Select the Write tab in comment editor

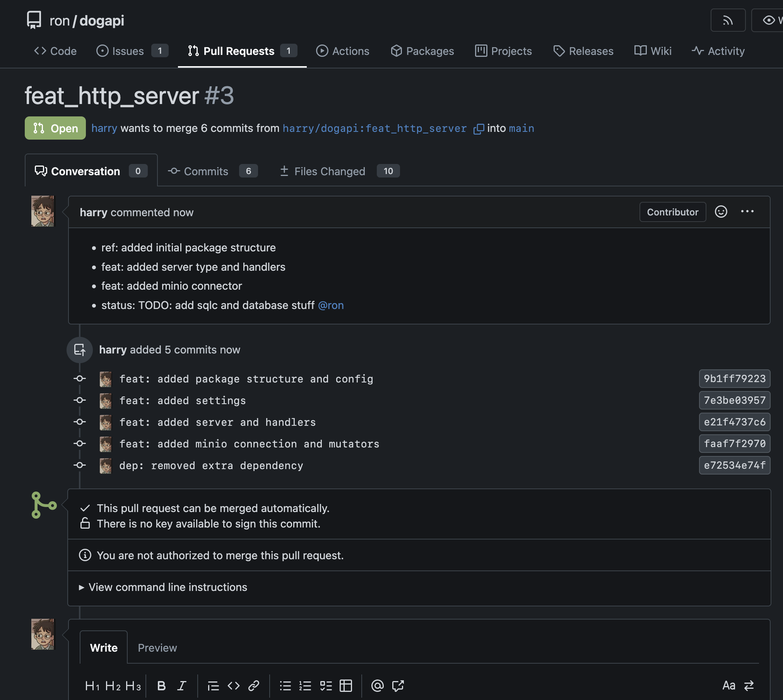coord(104,648)
